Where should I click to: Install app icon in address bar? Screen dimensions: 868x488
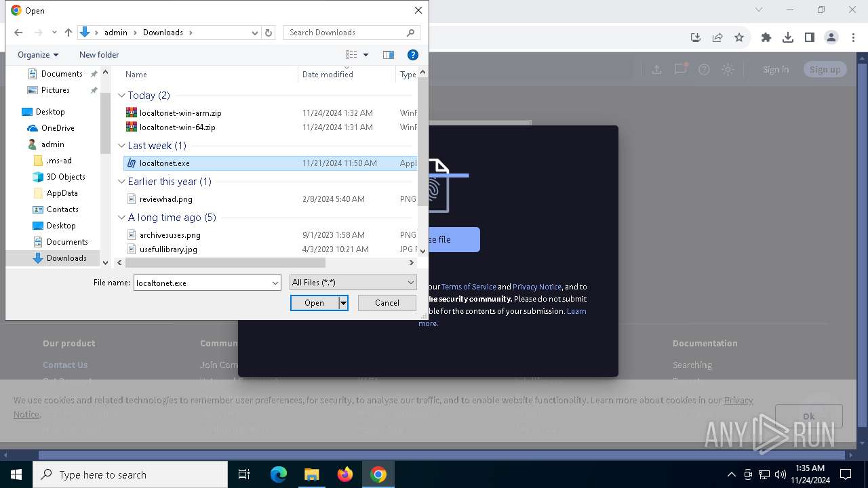(x=696, y=38)
